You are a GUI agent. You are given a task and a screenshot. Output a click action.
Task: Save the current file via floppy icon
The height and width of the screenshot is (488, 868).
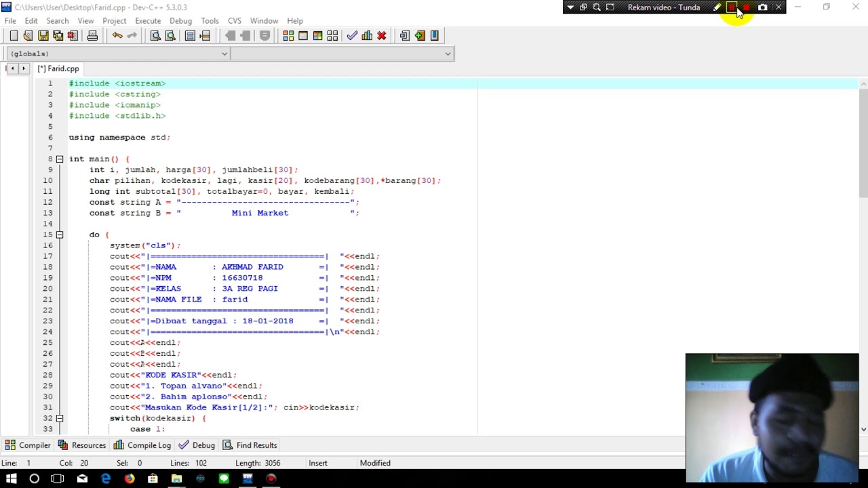[x=43, y=35]
